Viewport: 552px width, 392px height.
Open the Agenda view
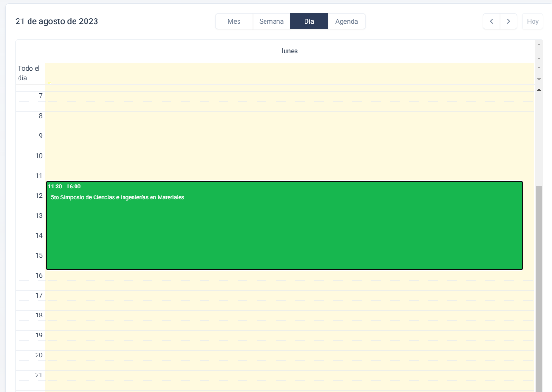[346, 21]
